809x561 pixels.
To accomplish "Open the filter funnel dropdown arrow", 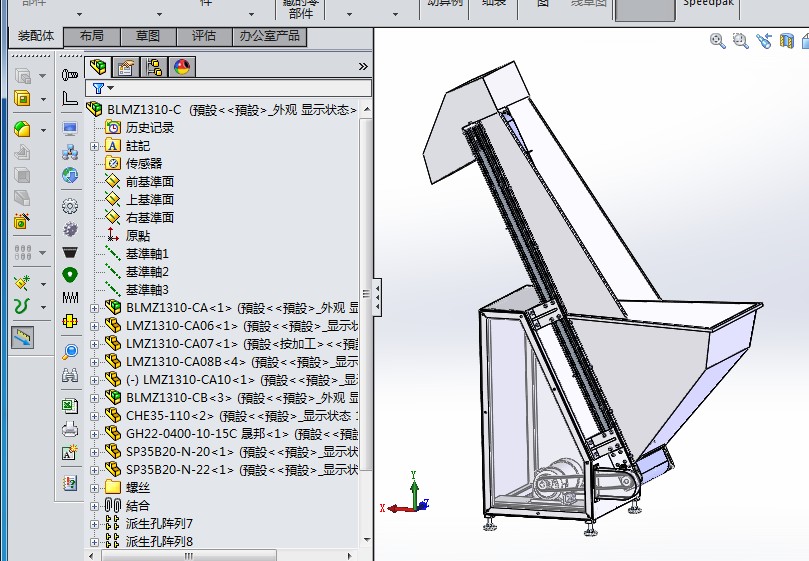I will tap(110, 88).
